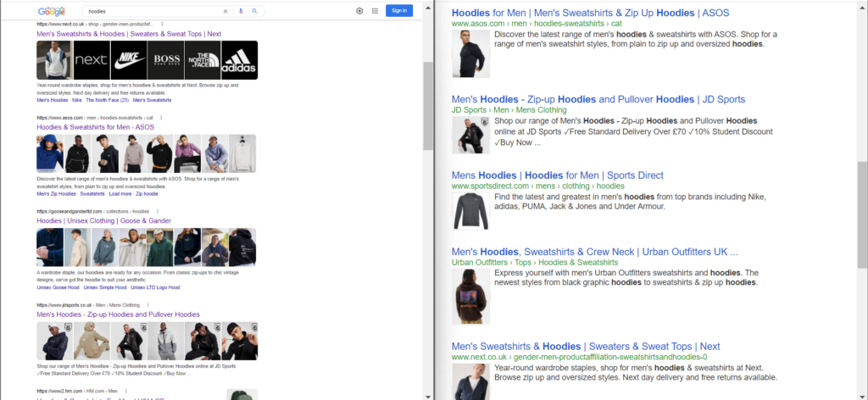Open Men's Sweatshirts & Hoodies Next result in right pane
Image resolution: width=868 pixels, height=400 pixels.
(586, 347)
